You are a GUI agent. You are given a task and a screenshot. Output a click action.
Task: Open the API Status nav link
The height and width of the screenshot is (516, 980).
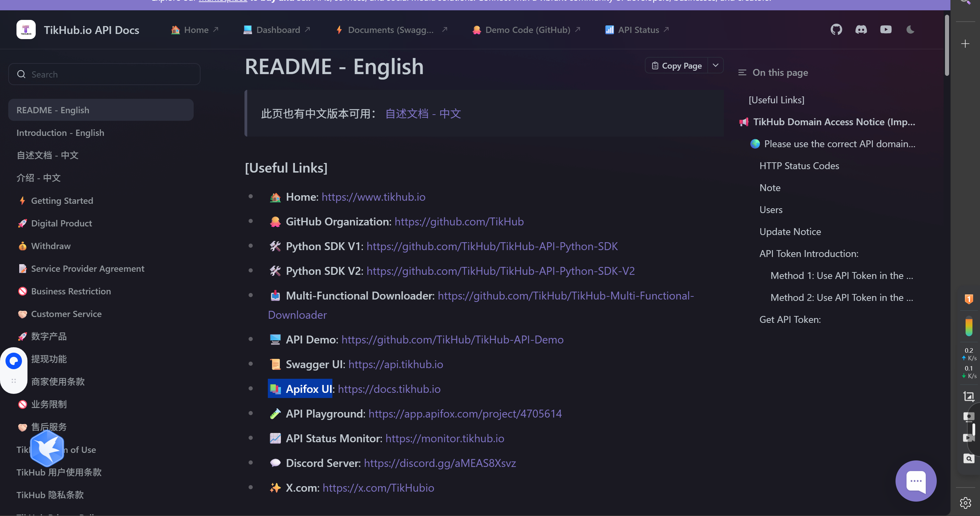tap(637, 30)
